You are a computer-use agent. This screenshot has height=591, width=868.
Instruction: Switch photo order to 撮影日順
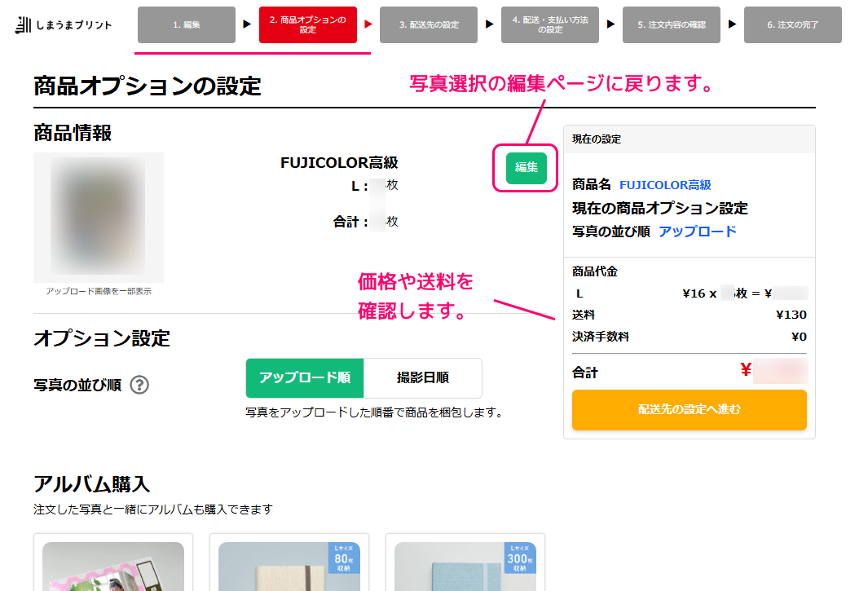[422, 378]
